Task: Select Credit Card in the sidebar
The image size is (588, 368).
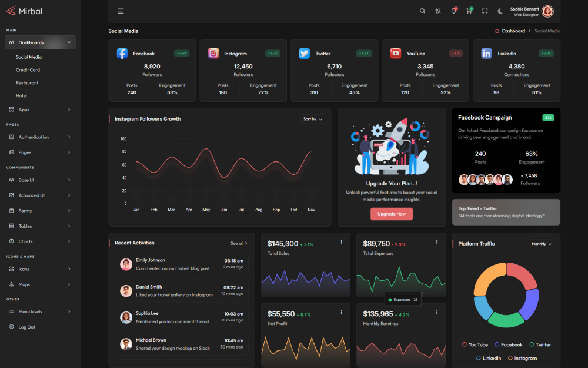Action: coord(28,70)
